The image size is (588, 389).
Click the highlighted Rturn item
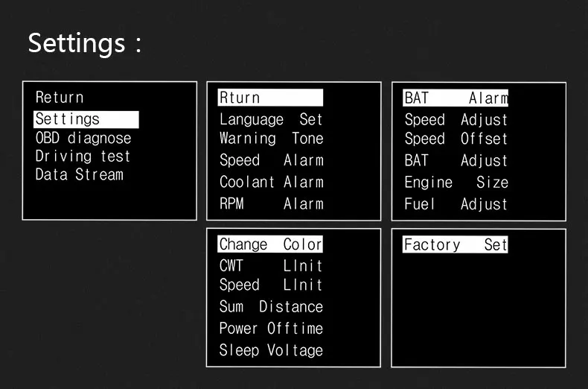pyautogui.click(x=270, y=98)
